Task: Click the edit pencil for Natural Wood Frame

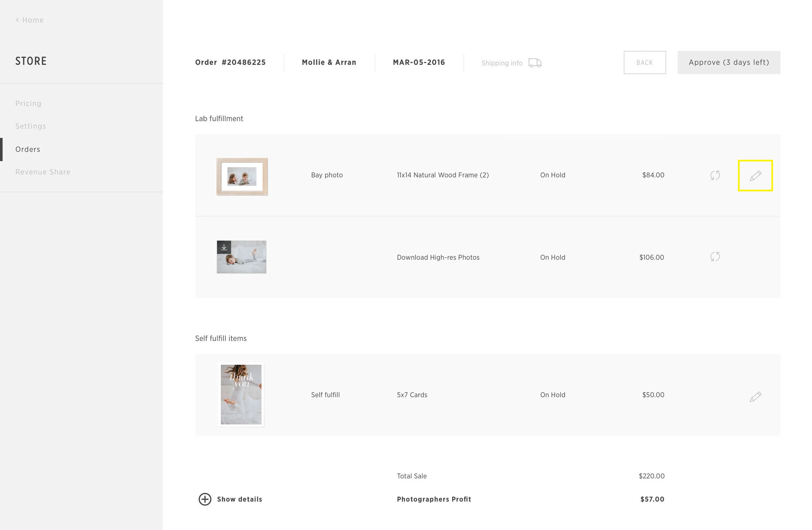Action: point(755,176)
